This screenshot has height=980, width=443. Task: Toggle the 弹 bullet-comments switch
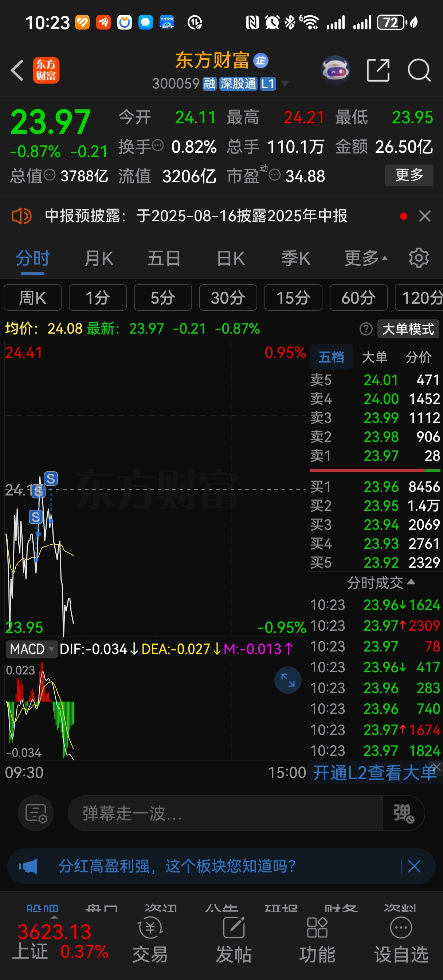(403, 813)
